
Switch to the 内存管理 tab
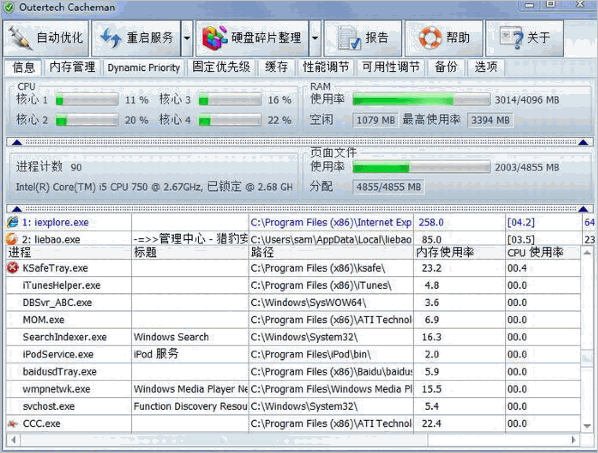coord(72,67)
